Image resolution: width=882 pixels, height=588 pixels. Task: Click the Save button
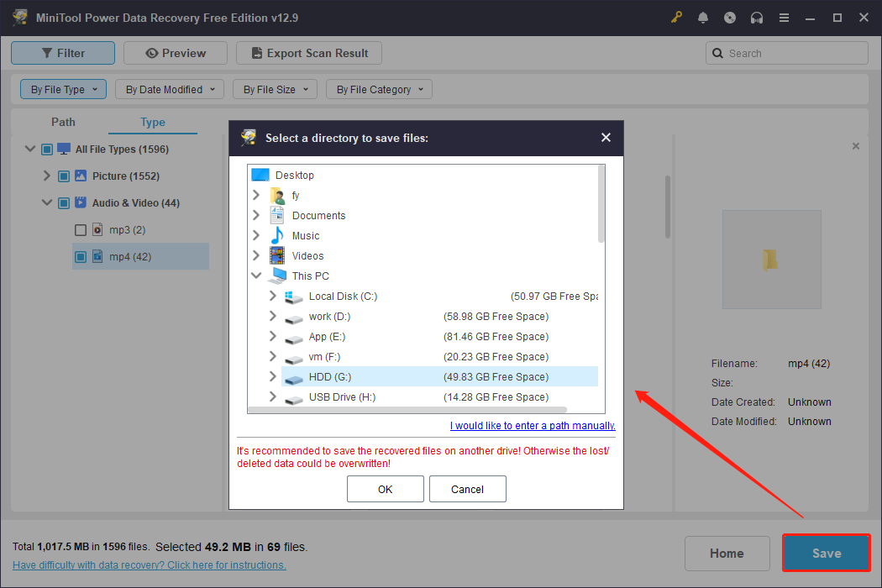(x=827, y=553)
